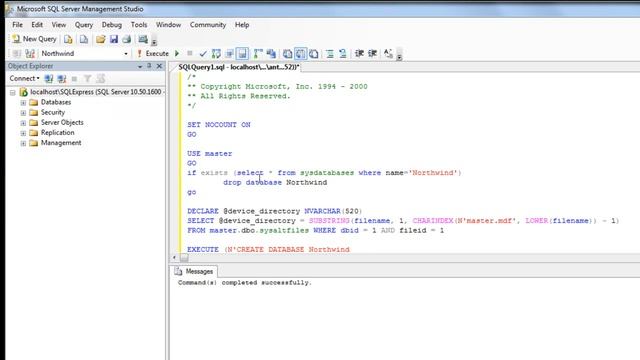Increase indent of selected code
The image size is (640, 360).
point(372,53)
